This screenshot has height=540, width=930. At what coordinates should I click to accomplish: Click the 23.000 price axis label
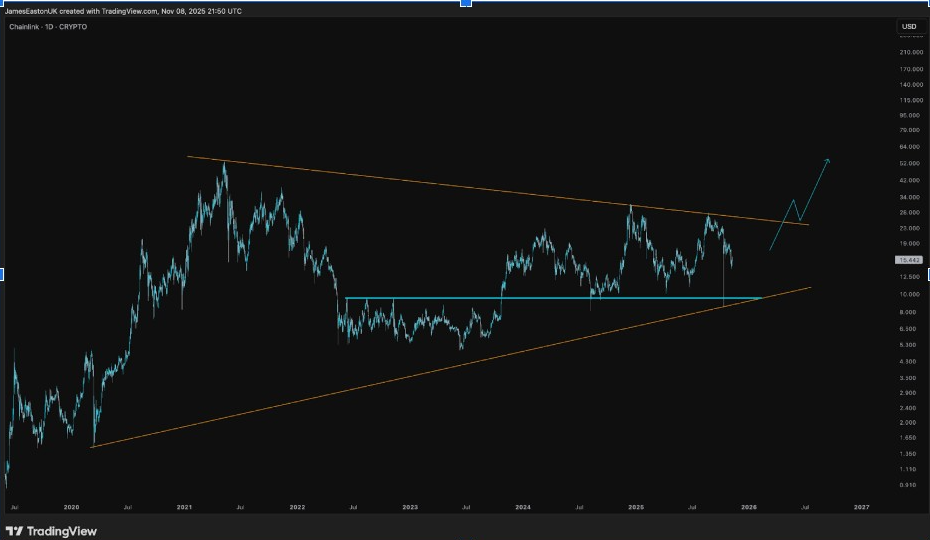pyautogui.click(x=911, y=228)
